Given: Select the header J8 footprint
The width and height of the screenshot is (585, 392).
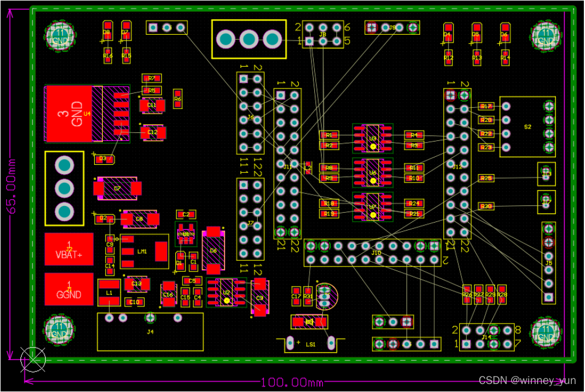Looking at the screenshot, I should pyautogui.click(x=323, y=34).
